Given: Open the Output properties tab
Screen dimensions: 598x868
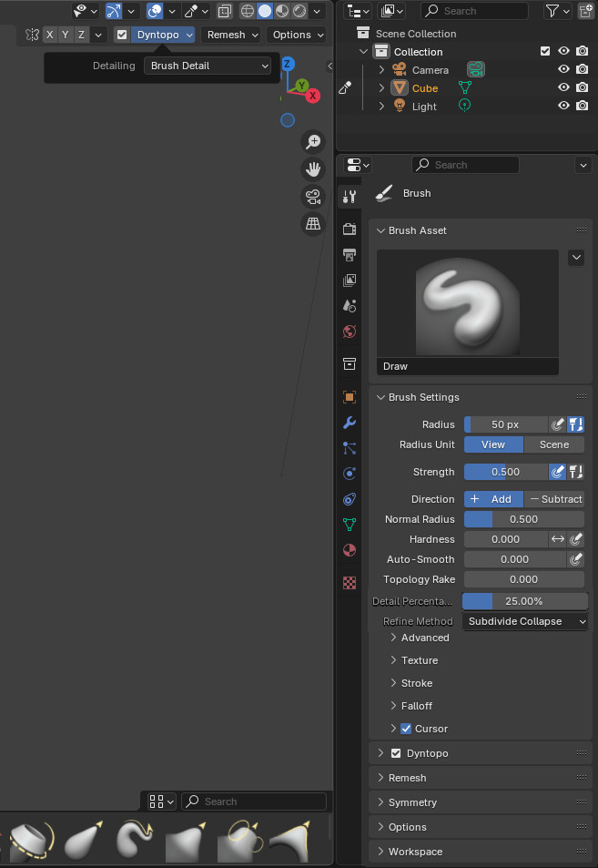Looking at the screenshot, I should (x=350, y=255).
